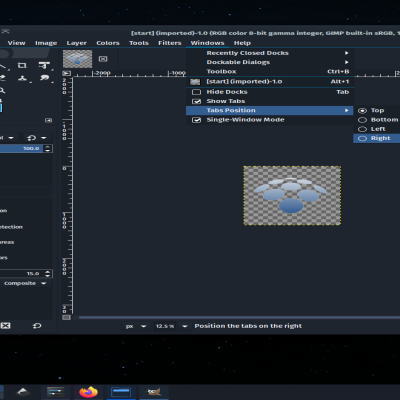Open the Image menu

click(46, 43)
